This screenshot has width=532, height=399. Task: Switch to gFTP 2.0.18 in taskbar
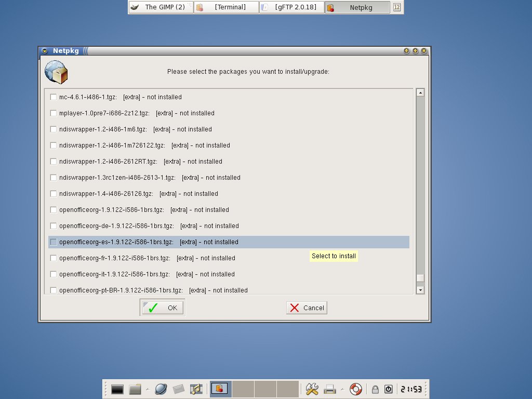[x=292, y=7]
